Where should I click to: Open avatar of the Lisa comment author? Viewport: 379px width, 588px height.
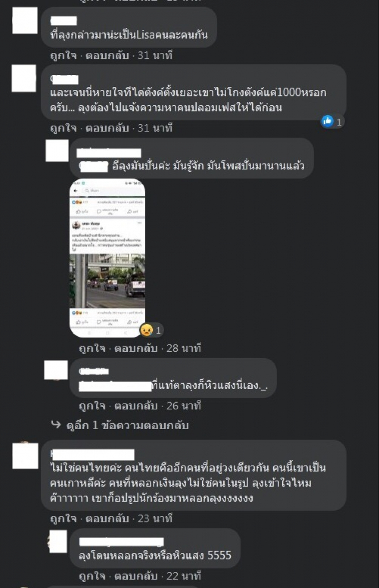coord(25,20)
